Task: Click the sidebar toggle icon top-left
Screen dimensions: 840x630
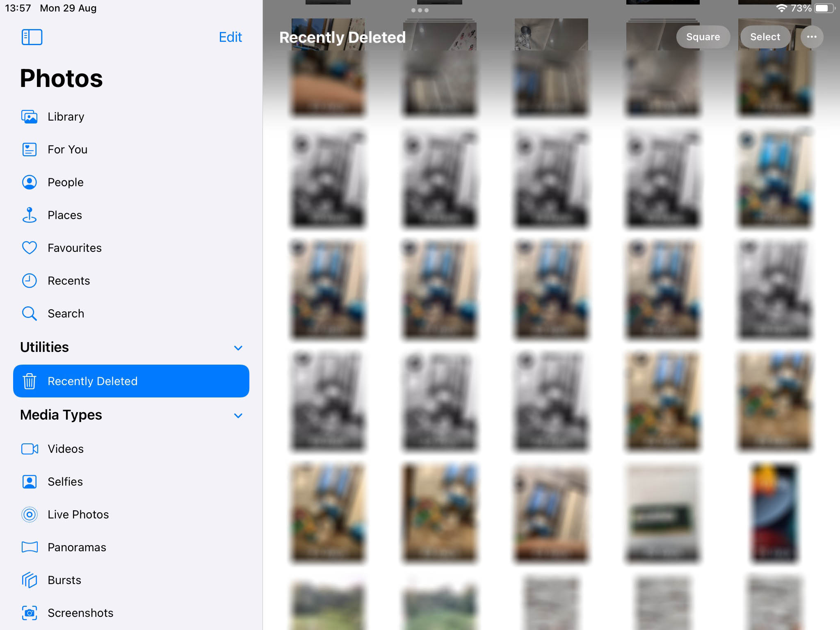Action: pos(31,37)
